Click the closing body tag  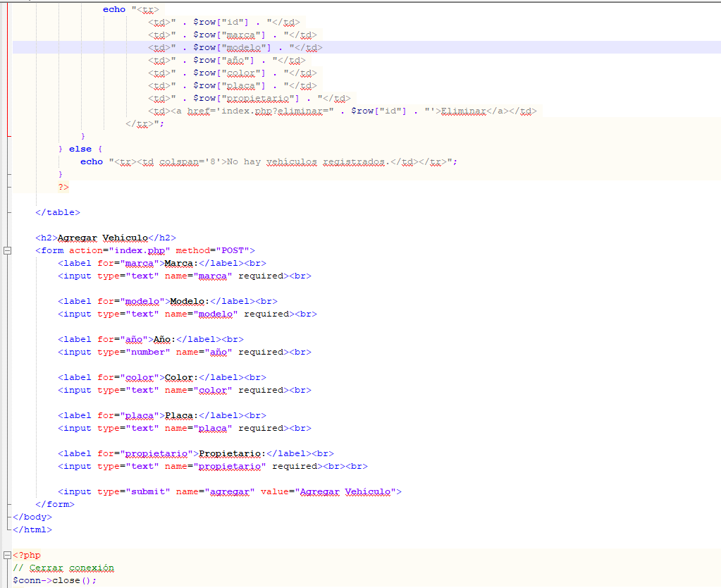(x=32, y=517)
